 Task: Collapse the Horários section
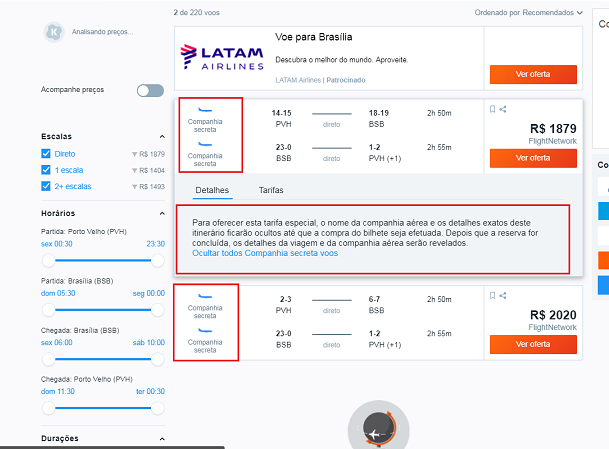(x=162, y=213)
